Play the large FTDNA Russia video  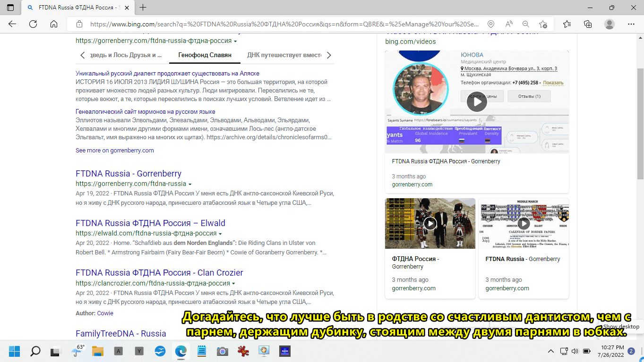coord(477,101)
